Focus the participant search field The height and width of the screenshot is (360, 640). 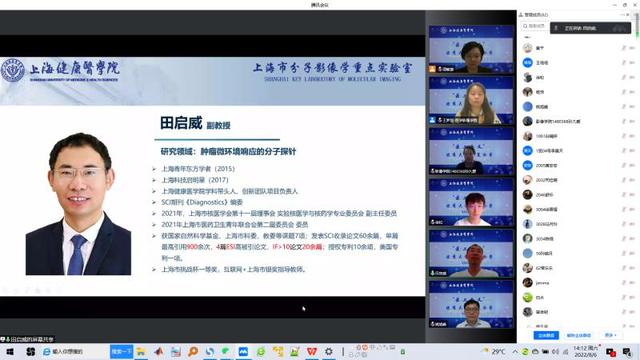tap(534, 26)
